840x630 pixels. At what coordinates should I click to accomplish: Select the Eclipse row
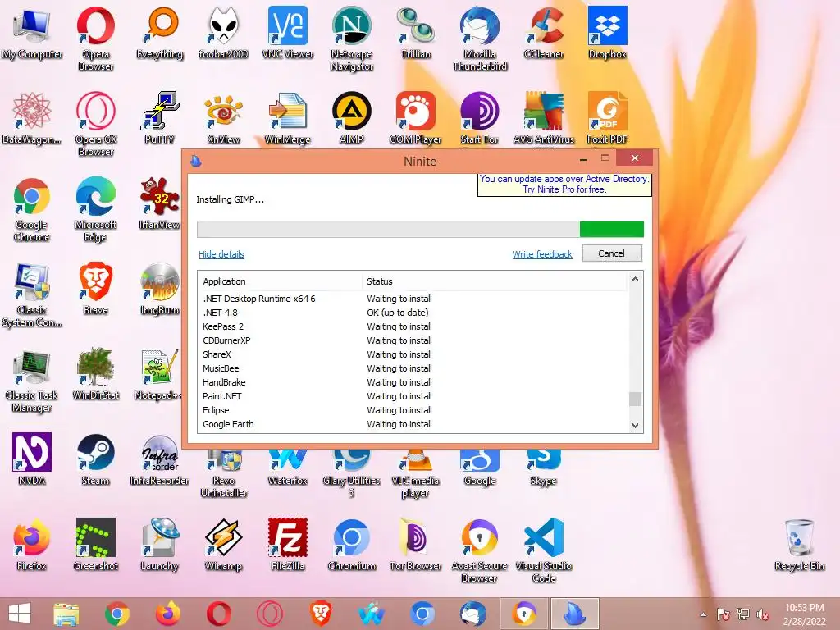(x=413, y=410)
